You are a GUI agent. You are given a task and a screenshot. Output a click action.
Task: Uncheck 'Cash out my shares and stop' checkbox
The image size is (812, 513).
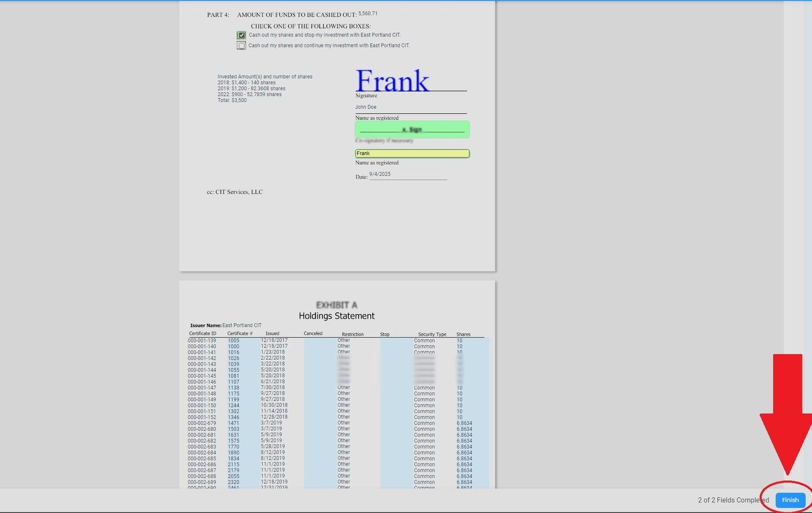click(x=241, y=35)
